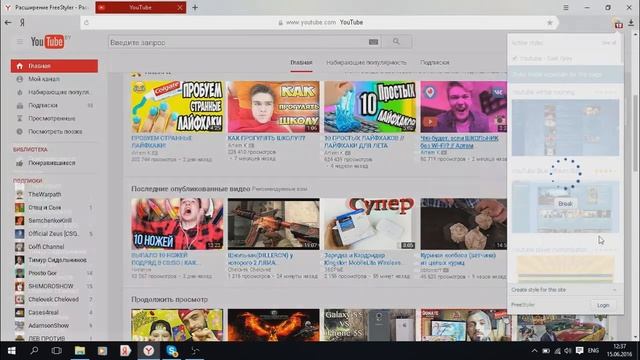Open the browser hamburger menu in the title bar

click(566, 7)
